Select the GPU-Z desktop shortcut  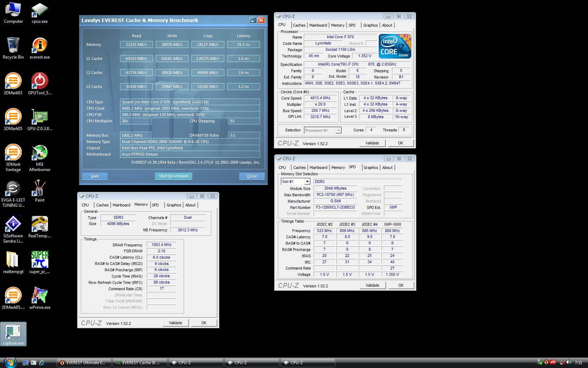40,120
